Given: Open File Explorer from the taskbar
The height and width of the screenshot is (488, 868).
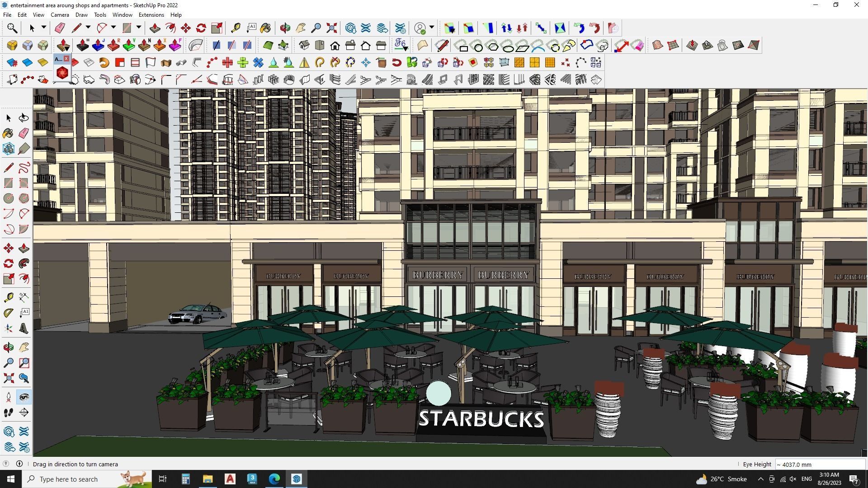Looking at the screenshot, I should 208,479.
